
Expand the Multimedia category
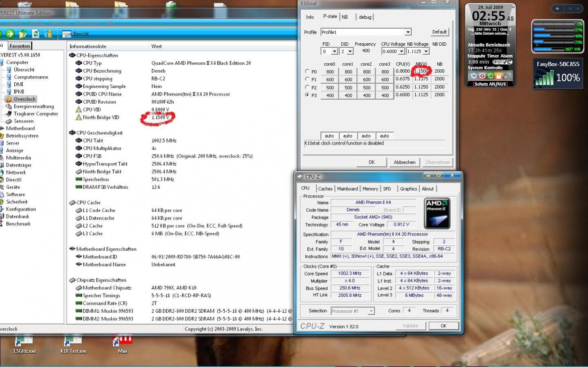[18, 158]
